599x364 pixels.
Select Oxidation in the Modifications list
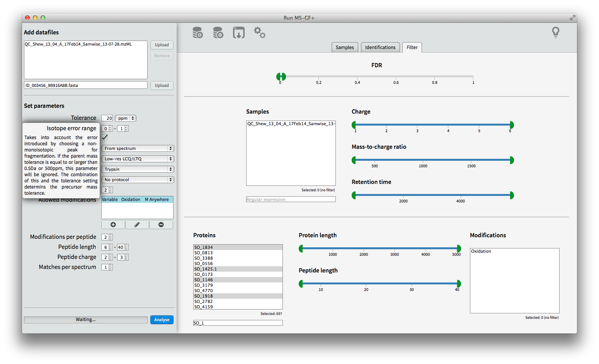tap(515, 251)
